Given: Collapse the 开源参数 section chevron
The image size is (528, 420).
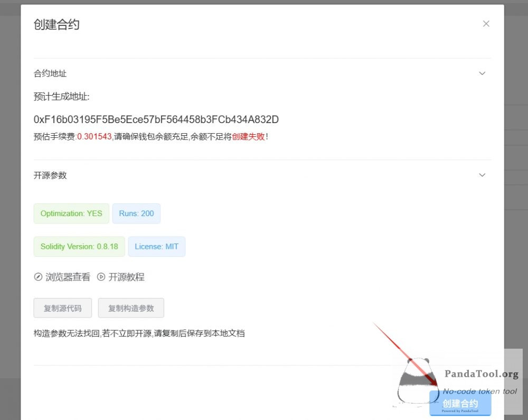Looking at the screenshot, I should [x=482, y=175].
